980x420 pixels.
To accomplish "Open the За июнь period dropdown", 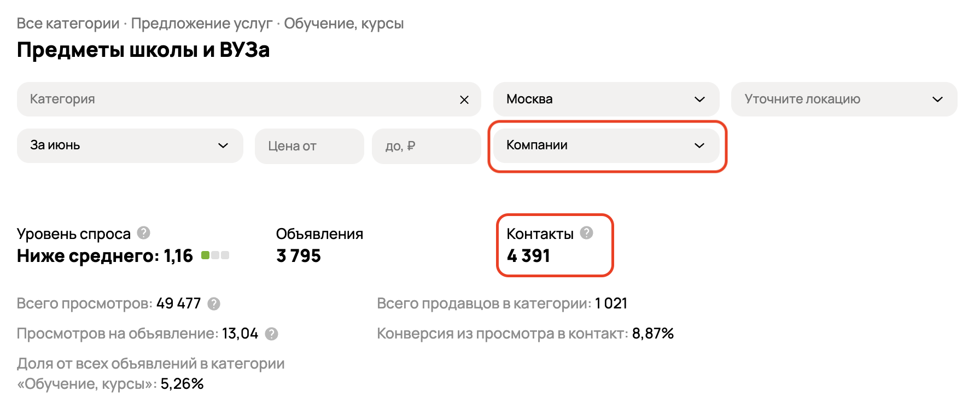I will 130,145.
